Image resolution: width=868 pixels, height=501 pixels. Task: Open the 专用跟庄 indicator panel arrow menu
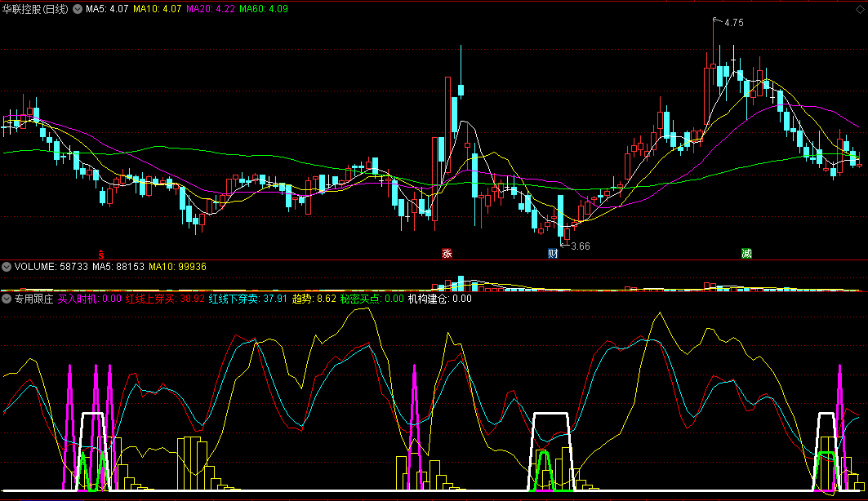coord(7,299)
